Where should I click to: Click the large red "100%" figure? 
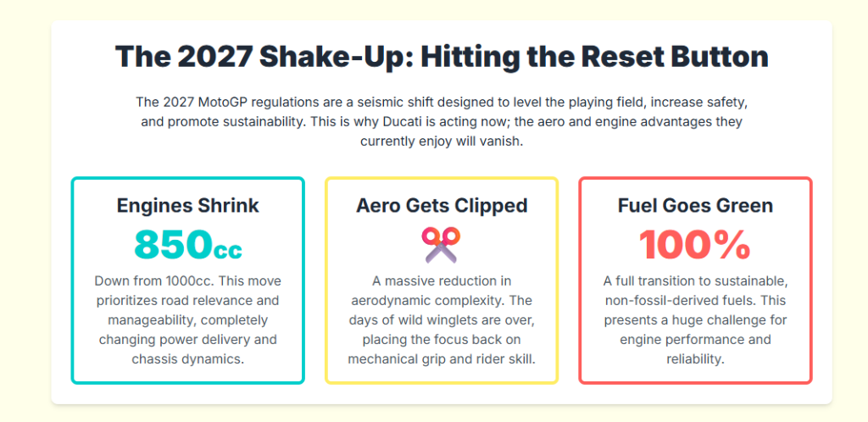click(x=695, y=244)
